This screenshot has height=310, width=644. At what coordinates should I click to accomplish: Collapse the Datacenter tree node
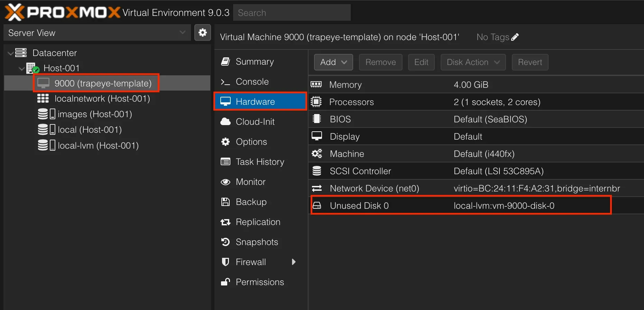pyautogui.click(x=10, y=53)
